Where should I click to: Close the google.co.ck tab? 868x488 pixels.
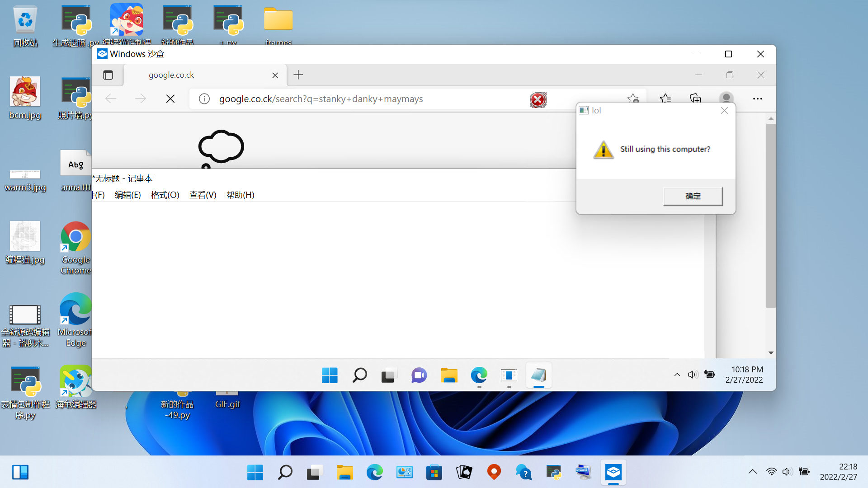pos(275,75)
